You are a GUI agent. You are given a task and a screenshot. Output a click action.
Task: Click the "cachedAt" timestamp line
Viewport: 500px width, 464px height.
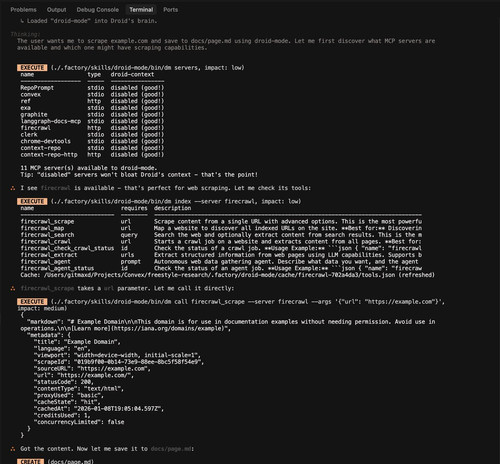pyautogui.click(x=99, y=409)
